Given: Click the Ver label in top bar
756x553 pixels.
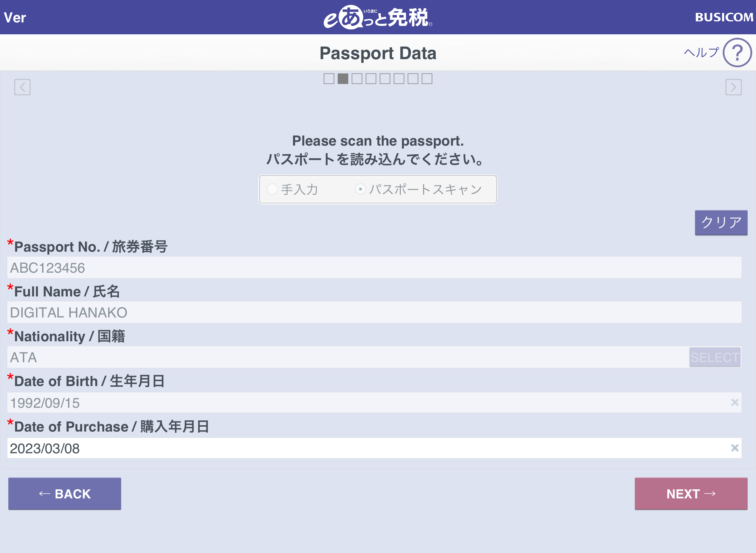Looking at the screenshot, I should click(x=15, y=17).
